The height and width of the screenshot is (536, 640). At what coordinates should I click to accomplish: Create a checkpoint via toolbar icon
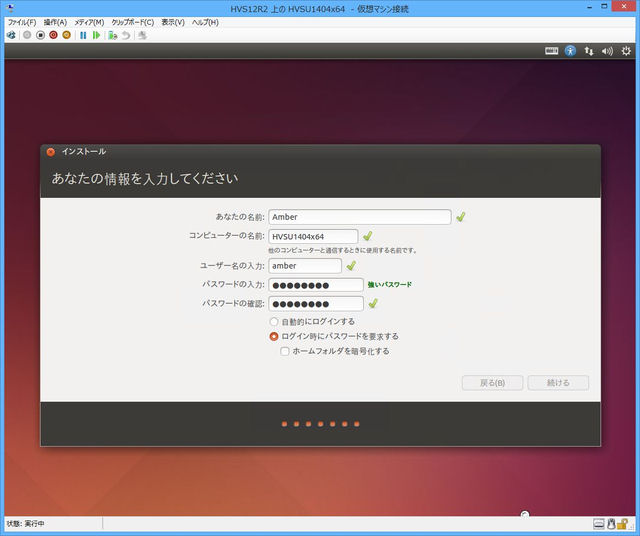tap(113, 35)
